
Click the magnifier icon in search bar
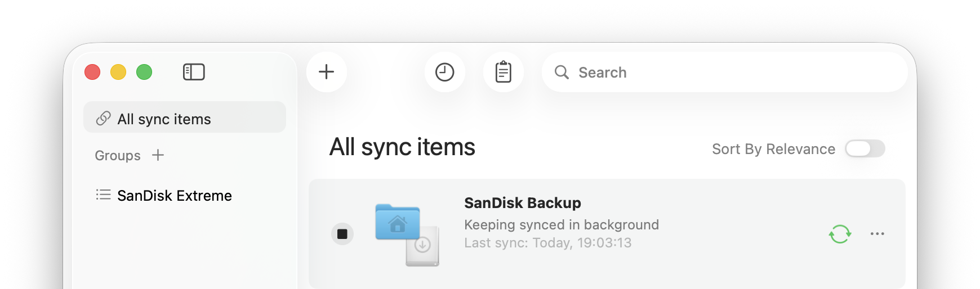(x=562, y=72)
